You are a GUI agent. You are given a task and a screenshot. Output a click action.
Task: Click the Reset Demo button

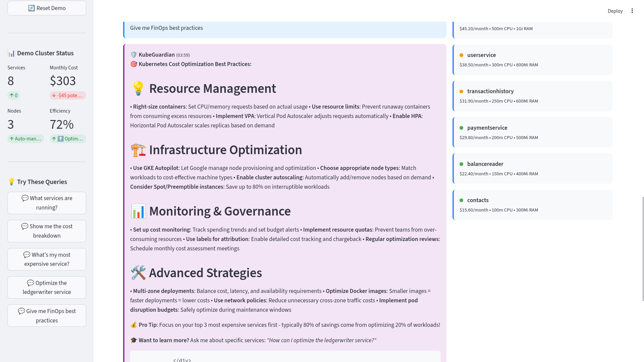pos(47,8)
